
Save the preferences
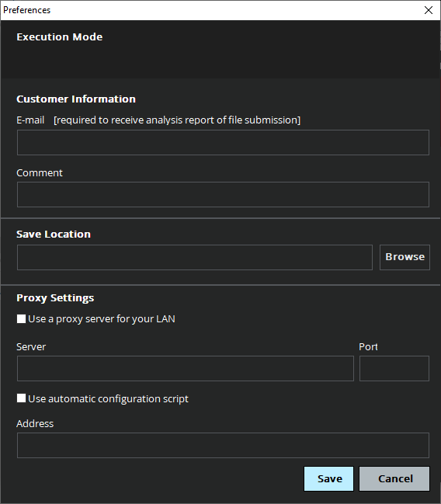[328, 478]
